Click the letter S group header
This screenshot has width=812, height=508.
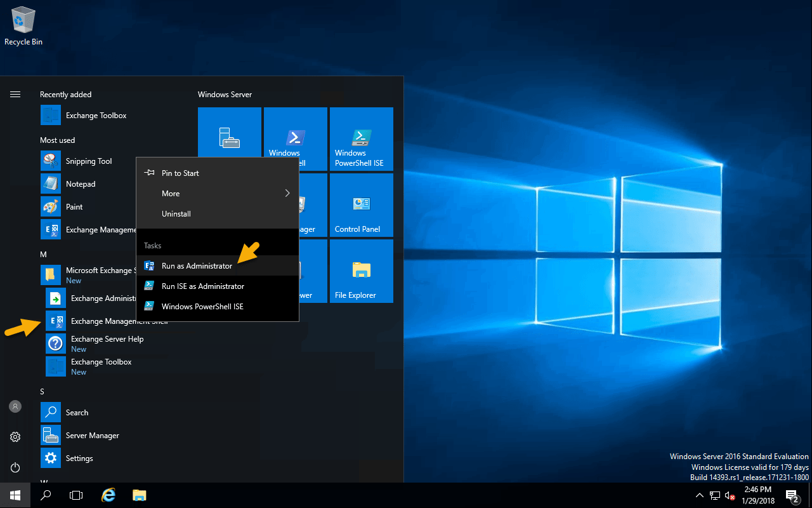point(43,392)
